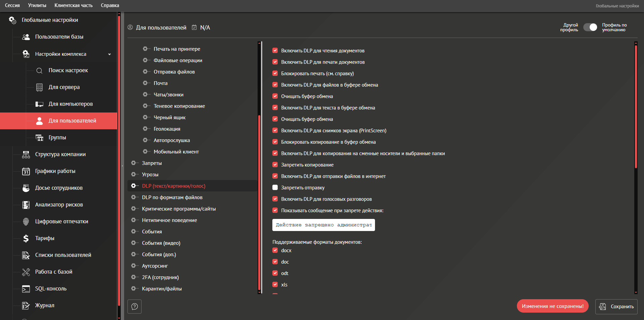
Task: Disable the docx format checkbox
Action: [275, 250]
